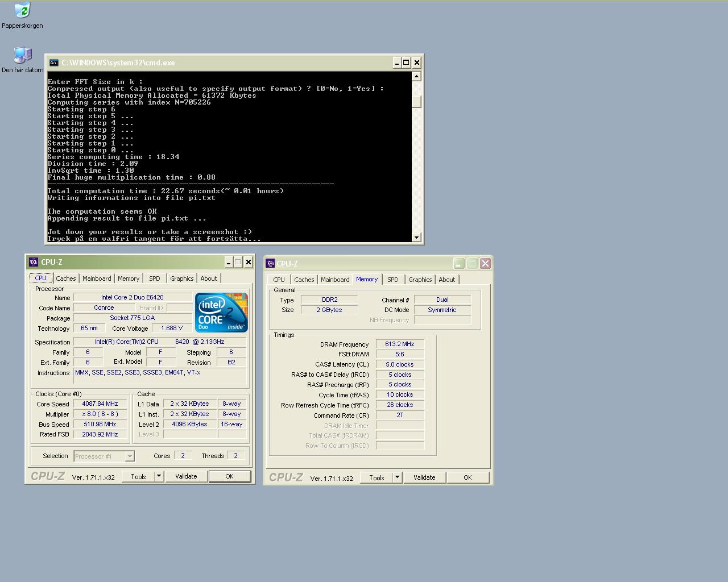Click OK in left CPU-Z window
Screen dimensions: 728x582
click(x=229, y=476)
